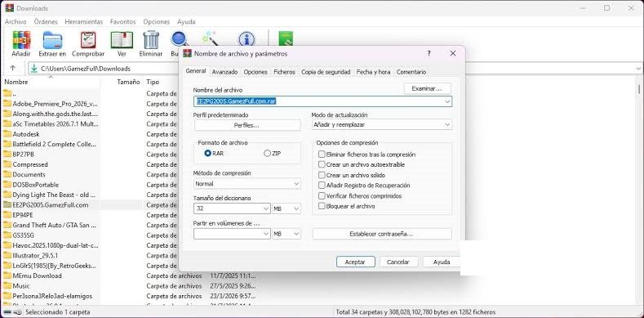Image resolution: width=644 pixels, height=318 pixels.
Task: Enable Eliminar ficheros tras la compresión
Action: 322,155
